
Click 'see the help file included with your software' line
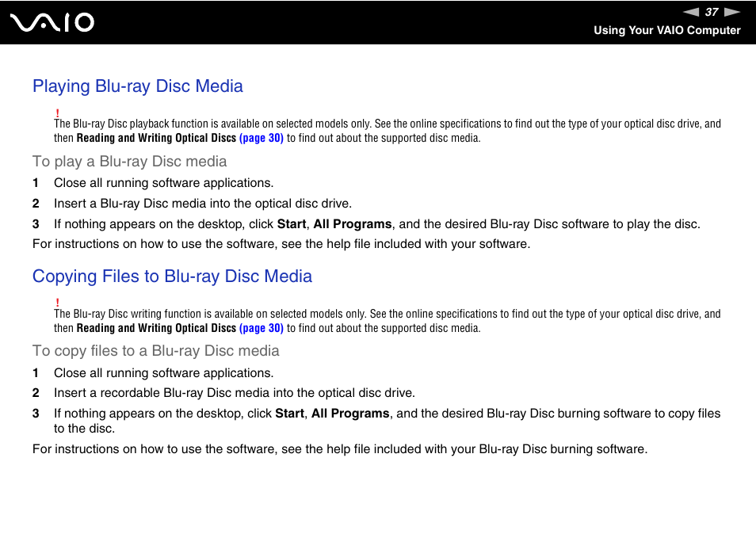281,244
